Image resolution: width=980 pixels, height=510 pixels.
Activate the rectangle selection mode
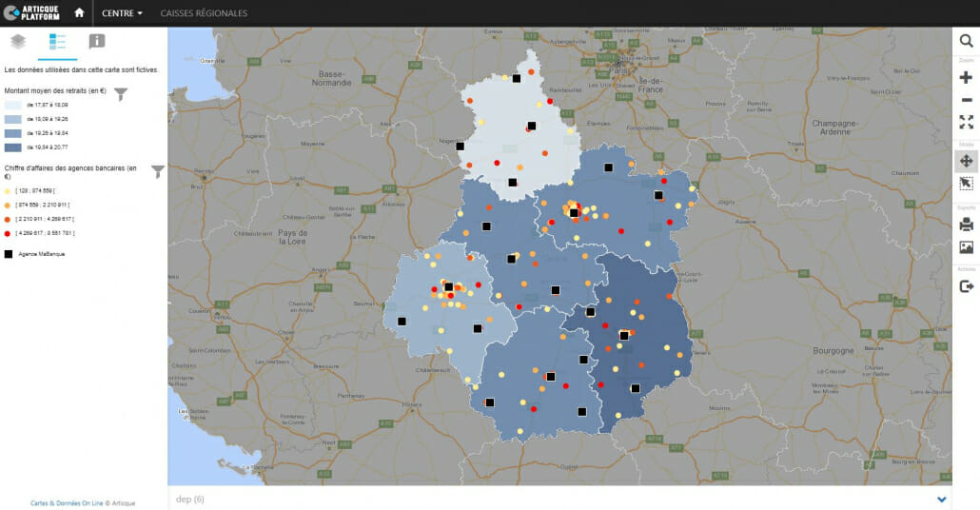click(967, 184)
